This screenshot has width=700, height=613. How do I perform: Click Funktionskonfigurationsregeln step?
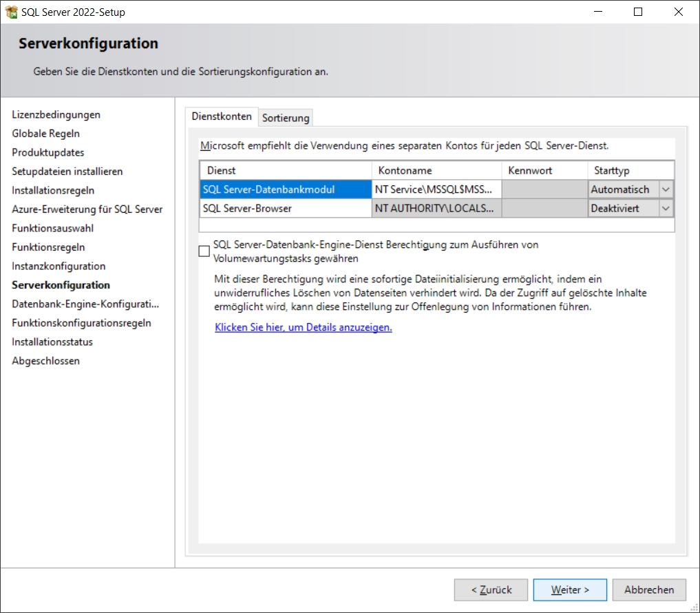click(82, 323)
